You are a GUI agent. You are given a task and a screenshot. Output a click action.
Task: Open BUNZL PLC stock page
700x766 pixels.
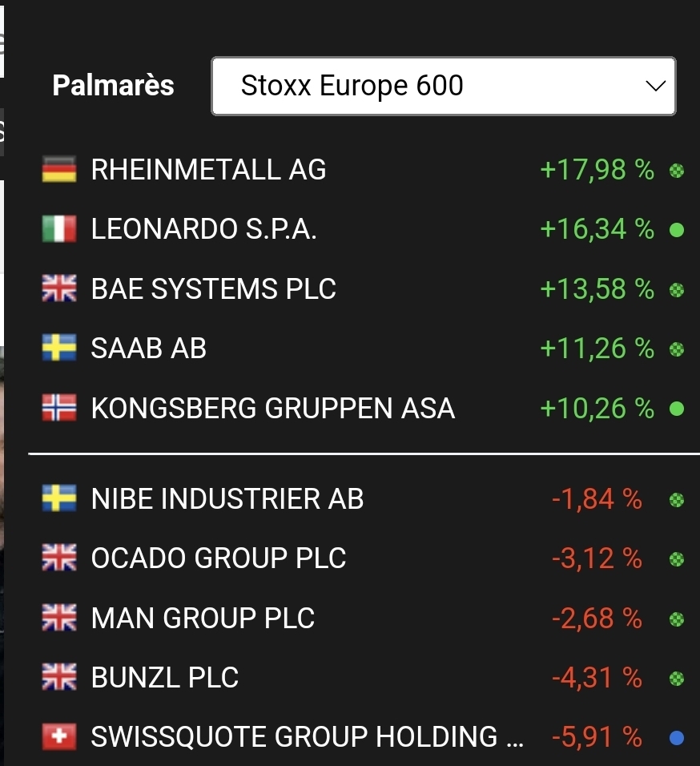165,678
